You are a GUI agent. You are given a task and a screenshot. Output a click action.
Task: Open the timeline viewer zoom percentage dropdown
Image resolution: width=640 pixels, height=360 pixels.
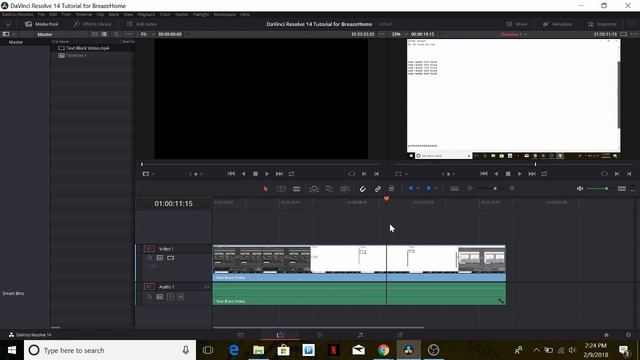click(398, 34)
